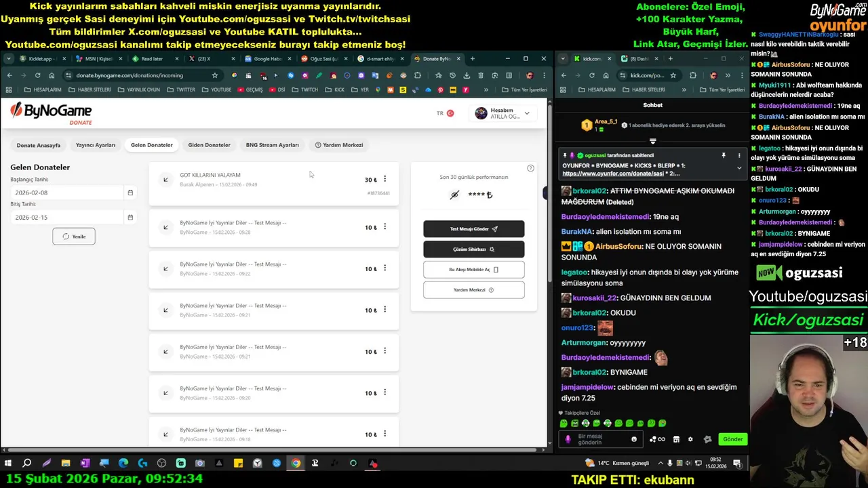Open Kick chat settings gear

click(690, 439)
